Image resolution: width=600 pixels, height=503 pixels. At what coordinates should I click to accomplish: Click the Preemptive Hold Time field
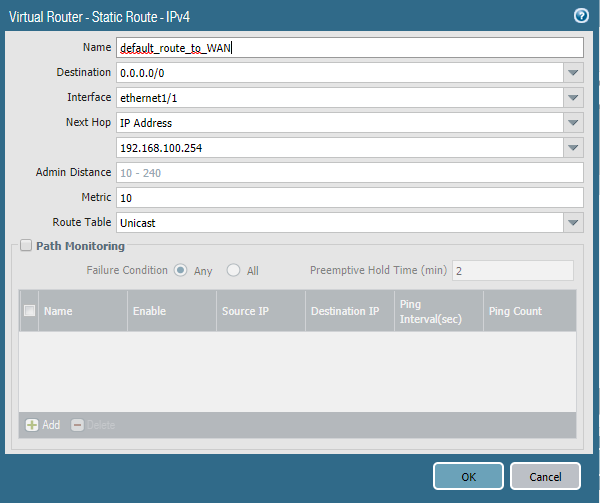513,270
